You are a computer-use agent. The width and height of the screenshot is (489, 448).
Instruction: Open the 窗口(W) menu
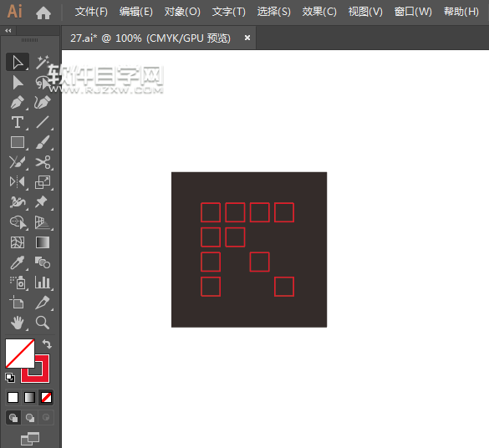click(413, 12)
